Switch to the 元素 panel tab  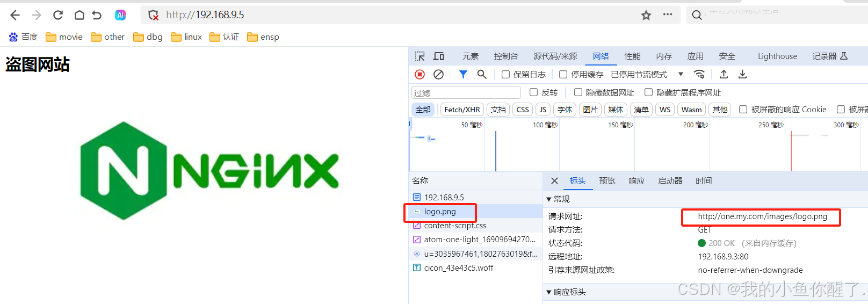[470, 56]
